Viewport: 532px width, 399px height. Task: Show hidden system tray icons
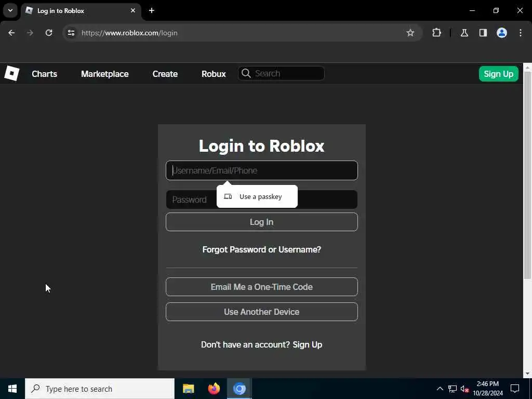440,389
